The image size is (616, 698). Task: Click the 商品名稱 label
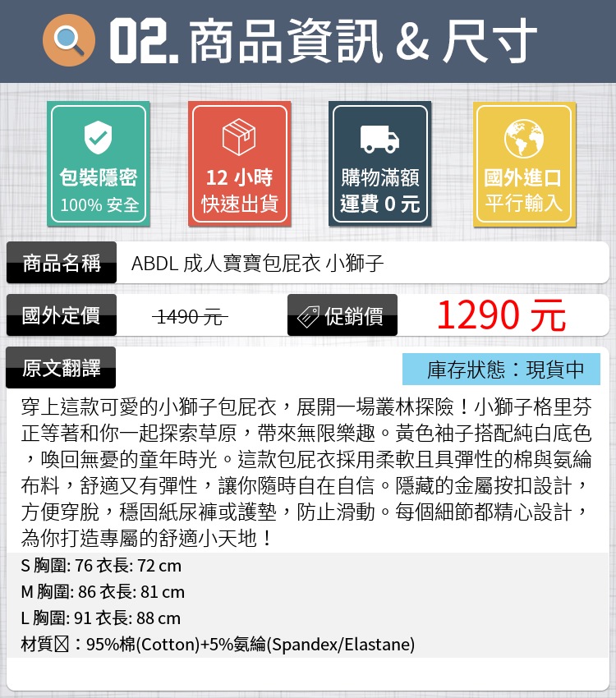[62, 263]
